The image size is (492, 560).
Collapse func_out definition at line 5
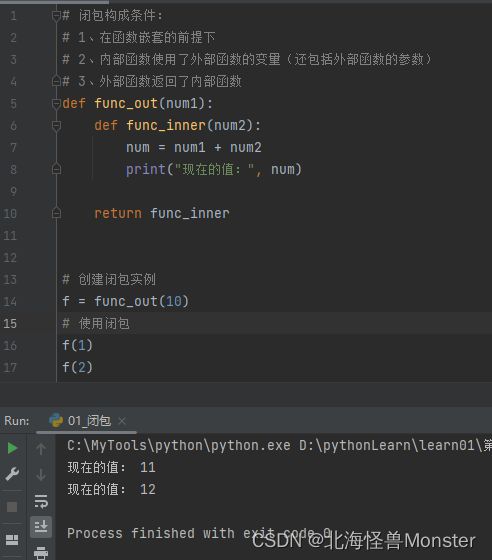pyautogui.click(x=56, y=104)
